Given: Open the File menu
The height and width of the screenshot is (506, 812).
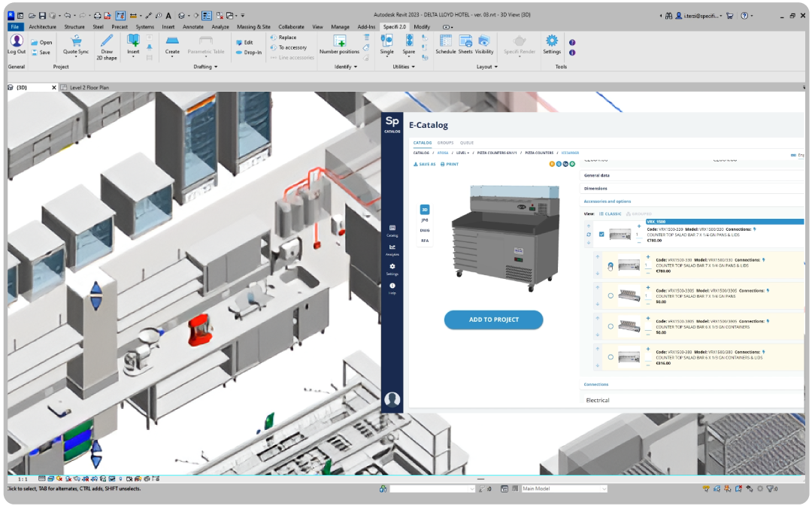Looking at the screenshot, I should [x=14, y=26].
